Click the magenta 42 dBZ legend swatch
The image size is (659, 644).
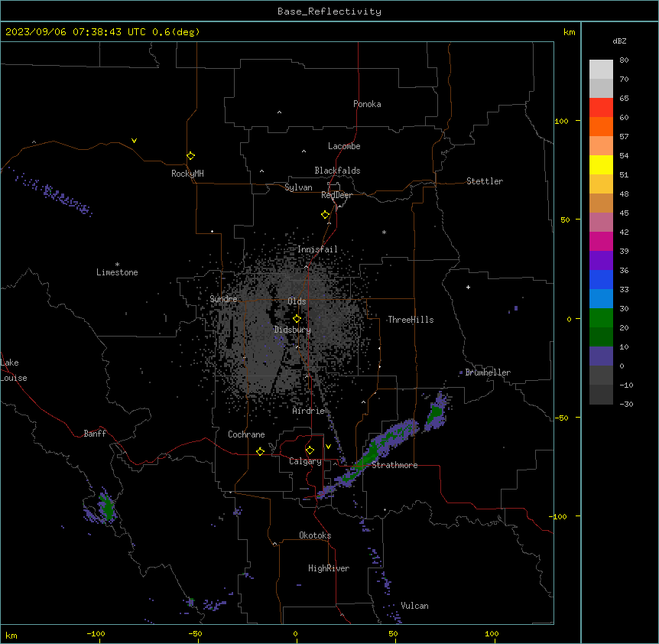click(x=601, y=241)
